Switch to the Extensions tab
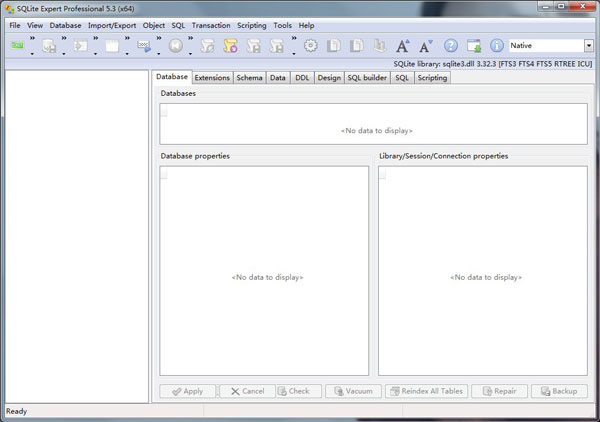Image resolution: width=600 pixels, height=422 pixels. coord(212,78)
